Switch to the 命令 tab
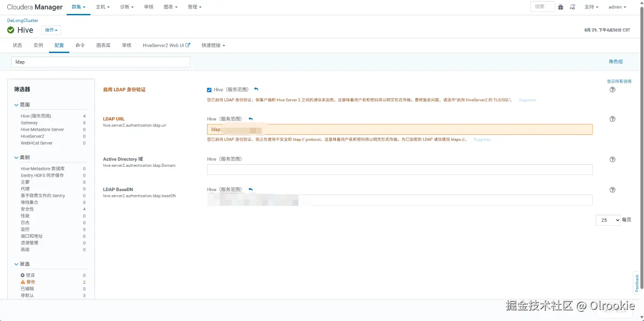Image resolution: width=644 pixels, height=321 pixels. tap(80, 45)
